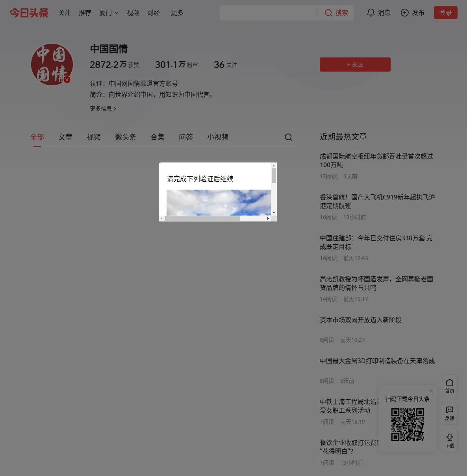This screenshot has height=476, width=467.
Task: Expand the 厦门 city dropdown
Action: coord(109,13)
